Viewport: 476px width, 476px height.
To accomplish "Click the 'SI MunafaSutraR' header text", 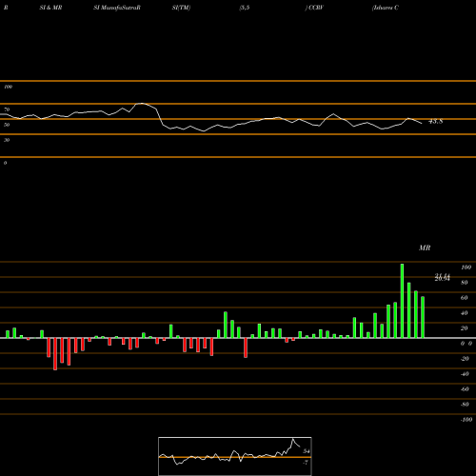I will coord(117,8).
